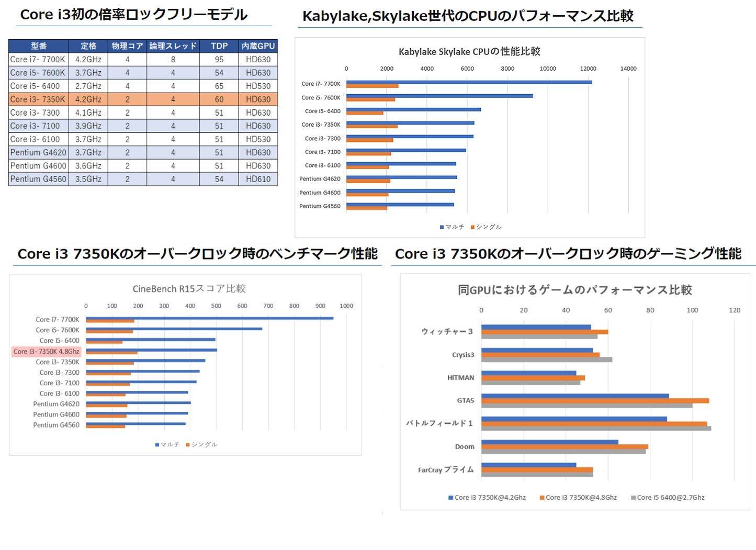Click the 'HD610' GPU cell
Screen dimensions: 756x550
tap(258, 179)
